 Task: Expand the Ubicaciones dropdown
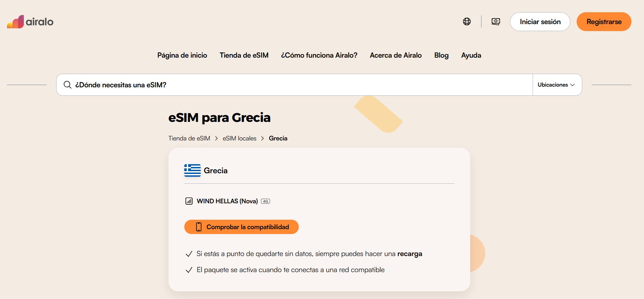556,85
